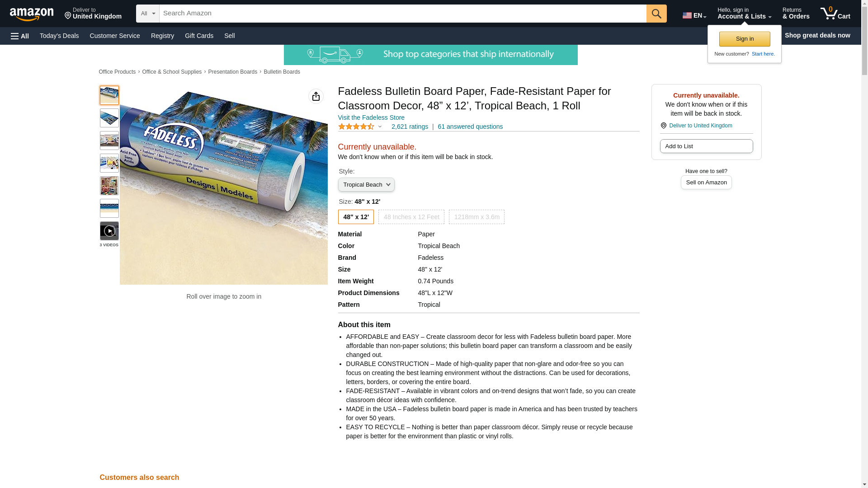Click the Deliver to United Kingdom location

click(93, 14)
